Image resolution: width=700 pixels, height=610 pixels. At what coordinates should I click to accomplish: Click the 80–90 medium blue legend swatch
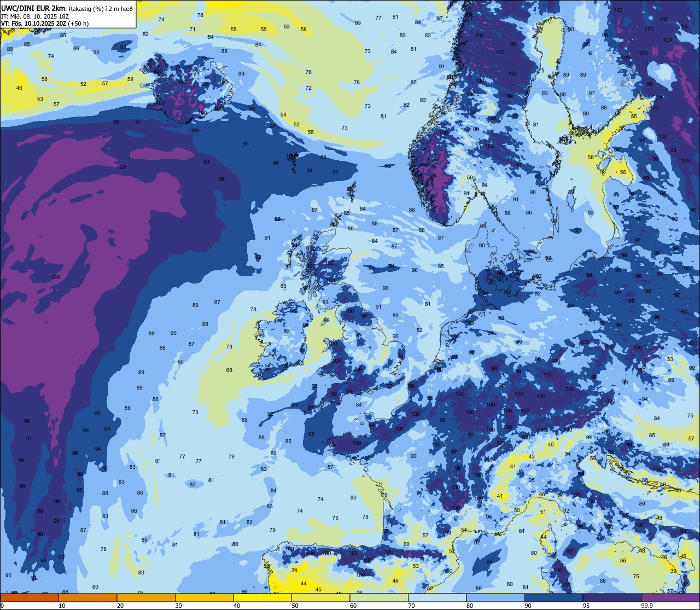(x=495, y=597)
